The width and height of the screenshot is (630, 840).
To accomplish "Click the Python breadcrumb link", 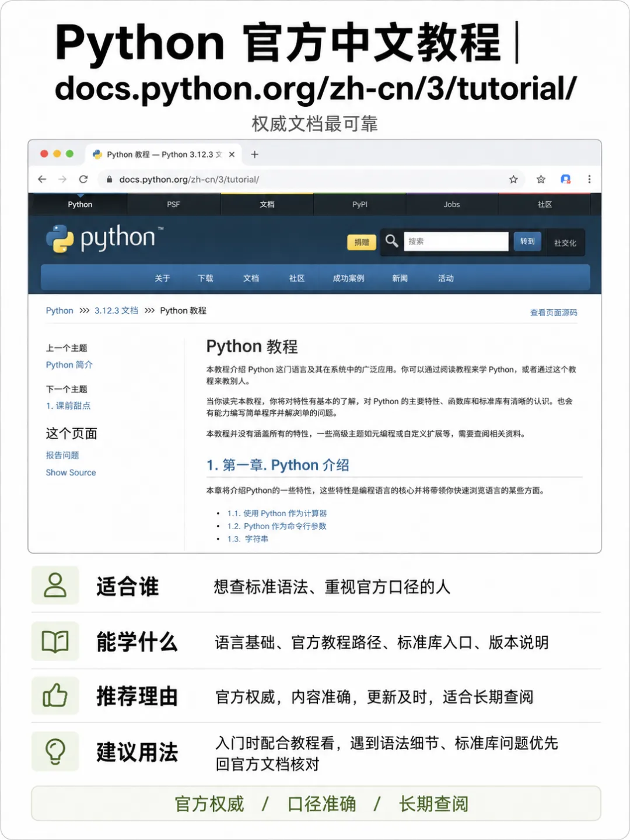I will pyautogui.click(x=60, y=311).
